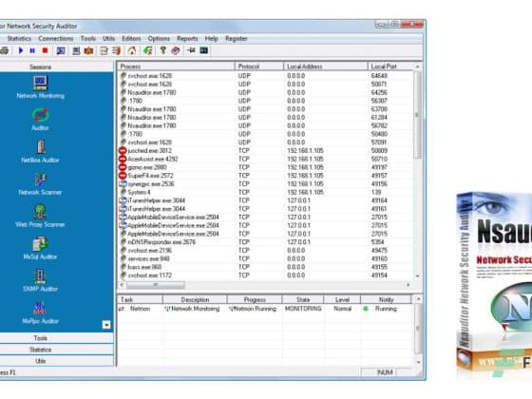Open the Connections menu
The height and width of the screenshot is (399, 532).
56,38
